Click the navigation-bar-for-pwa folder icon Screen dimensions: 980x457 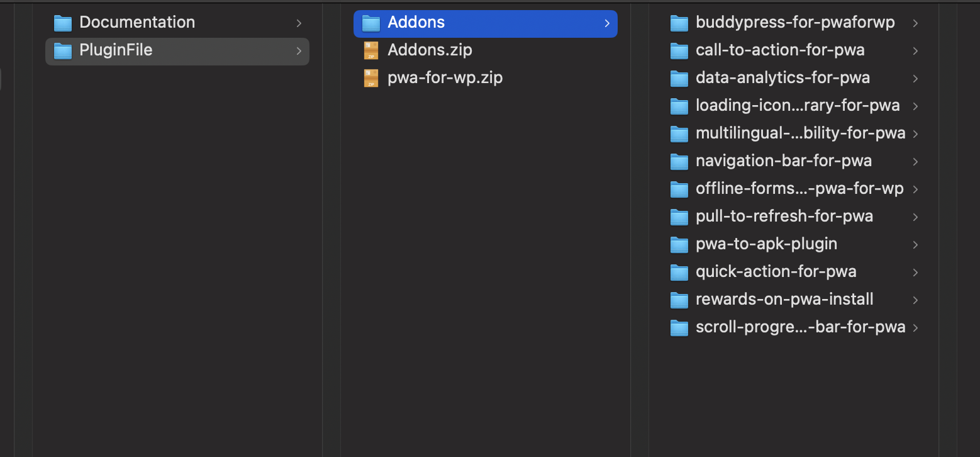[679, 161]
